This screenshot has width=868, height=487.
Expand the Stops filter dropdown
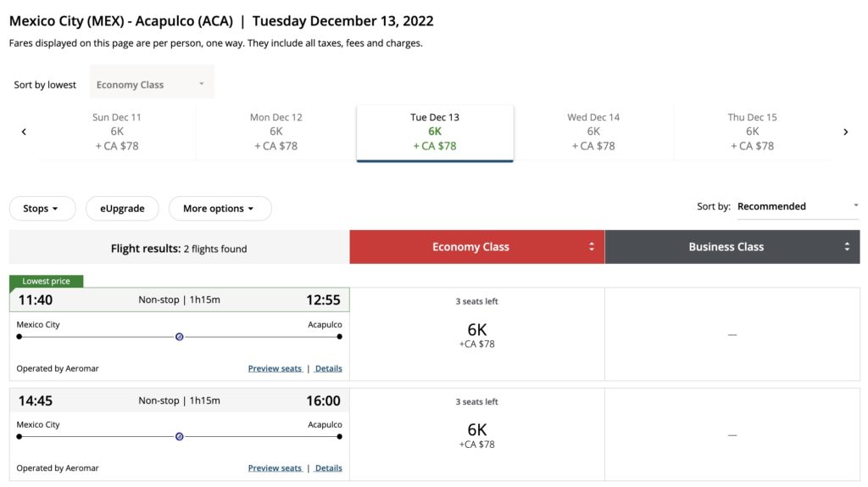tap(42, 209)
